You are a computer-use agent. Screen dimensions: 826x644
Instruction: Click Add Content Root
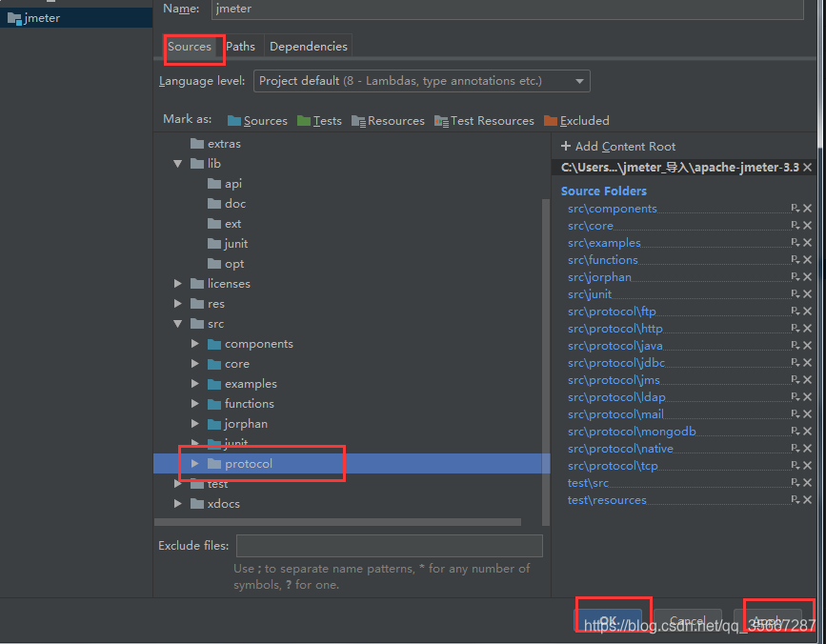click(x=618, y=147)
